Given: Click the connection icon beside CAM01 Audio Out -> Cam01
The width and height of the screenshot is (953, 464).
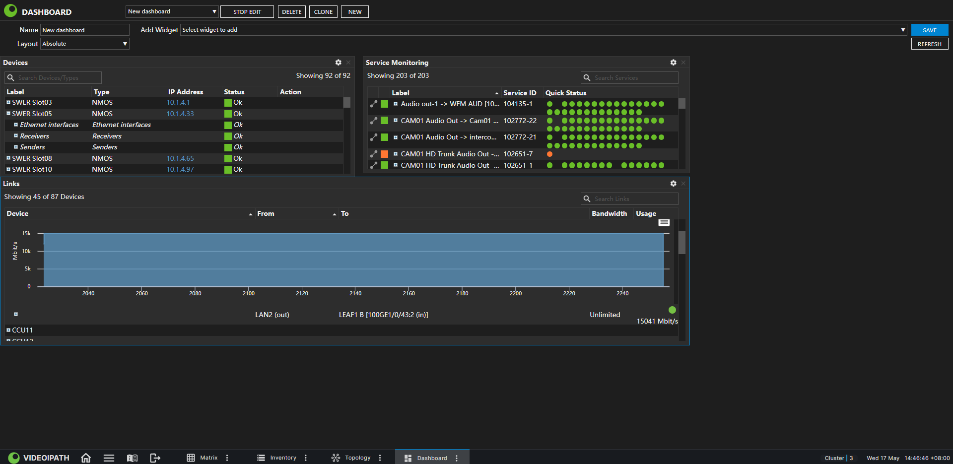Looking at the screenshot, I should click(x=373, y=120).
